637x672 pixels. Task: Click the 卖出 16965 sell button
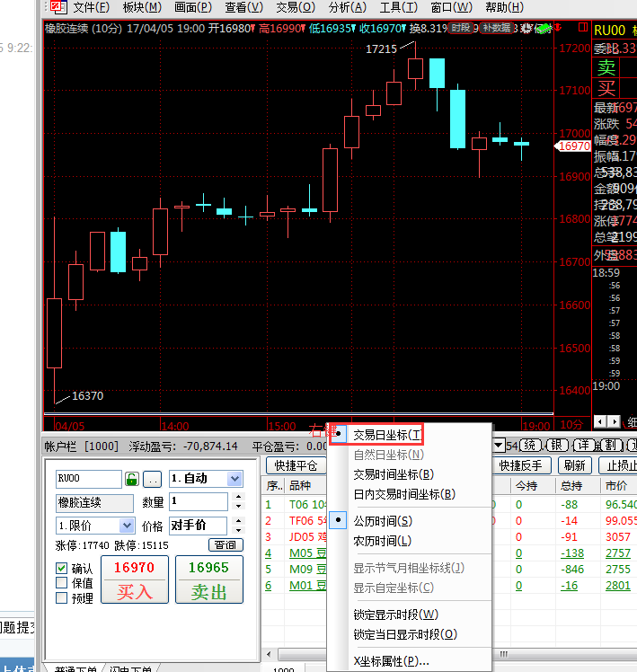tap(209, 579)
